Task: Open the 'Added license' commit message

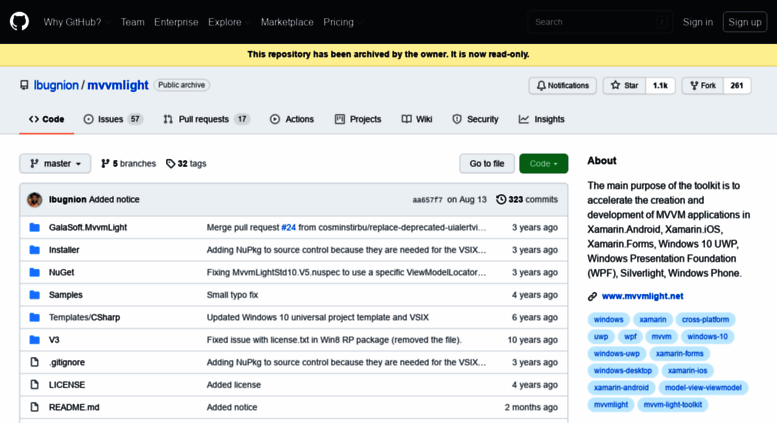Action: [233, 385]
